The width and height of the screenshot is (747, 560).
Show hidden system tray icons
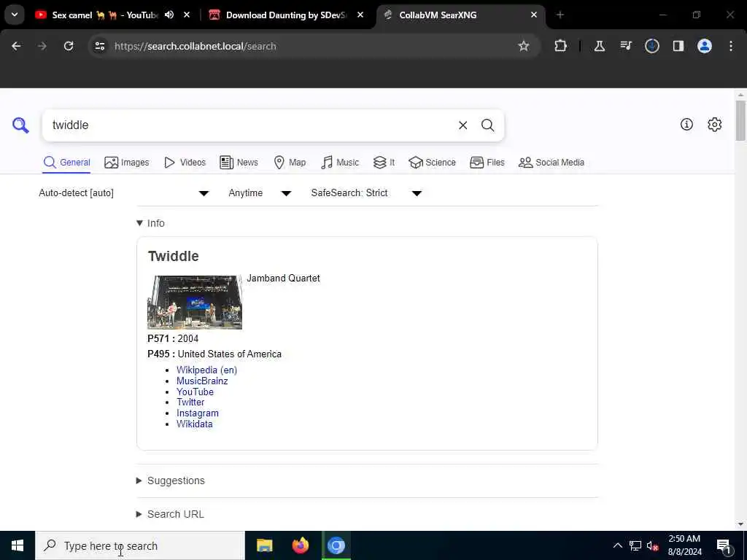(x=617, y=545)
